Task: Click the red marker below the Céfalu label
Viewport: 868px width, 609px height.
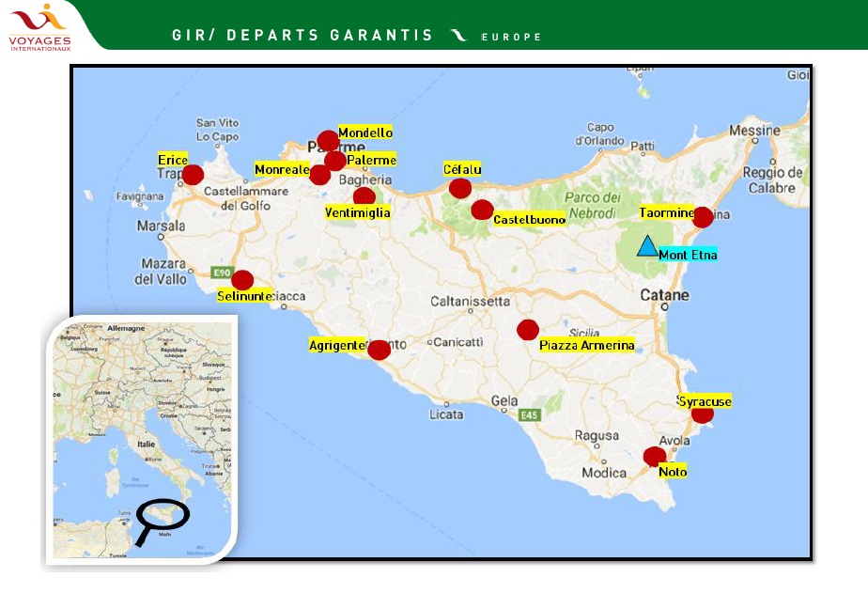Action: [460, 188]
